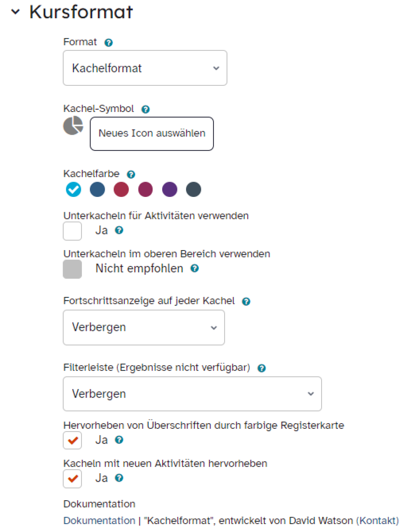Select the purple tile color swatch
The image size is (415, 532).
coord(169,189)
